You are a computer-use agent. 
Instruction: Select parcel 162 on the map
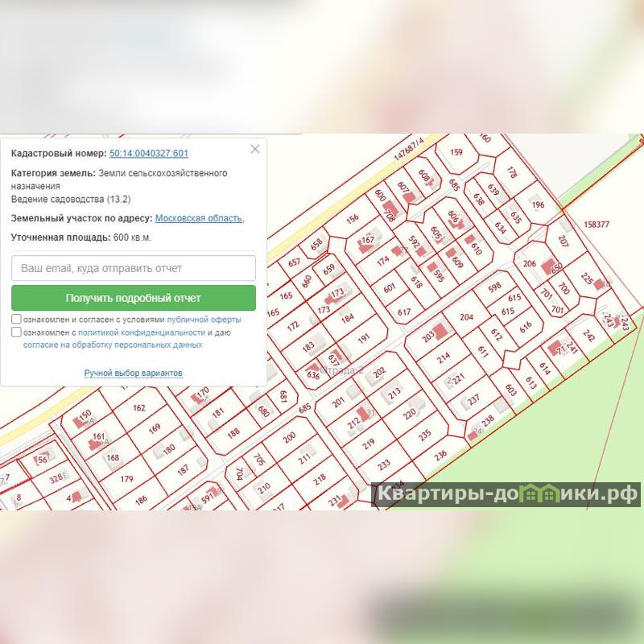tap(138, 407)
